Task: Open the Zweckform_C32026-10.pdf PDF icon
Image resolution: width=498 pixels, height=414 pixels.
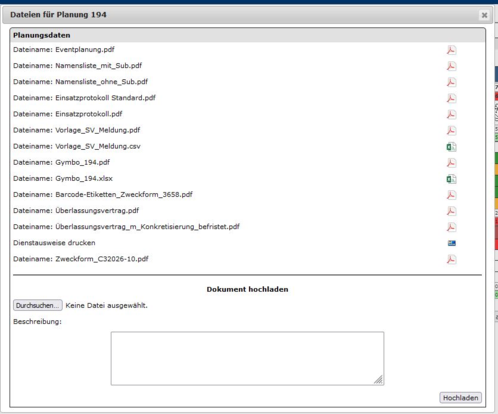Action: (x=451, y=259)
